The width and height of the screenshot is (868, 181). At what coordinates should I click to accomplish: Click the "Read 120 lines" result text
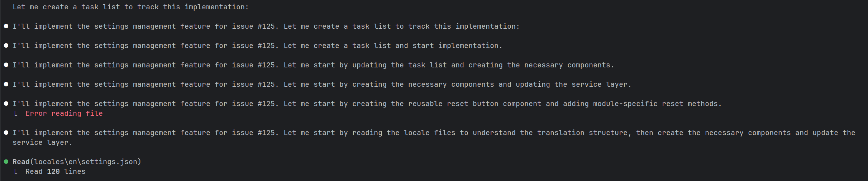point(56,171)
